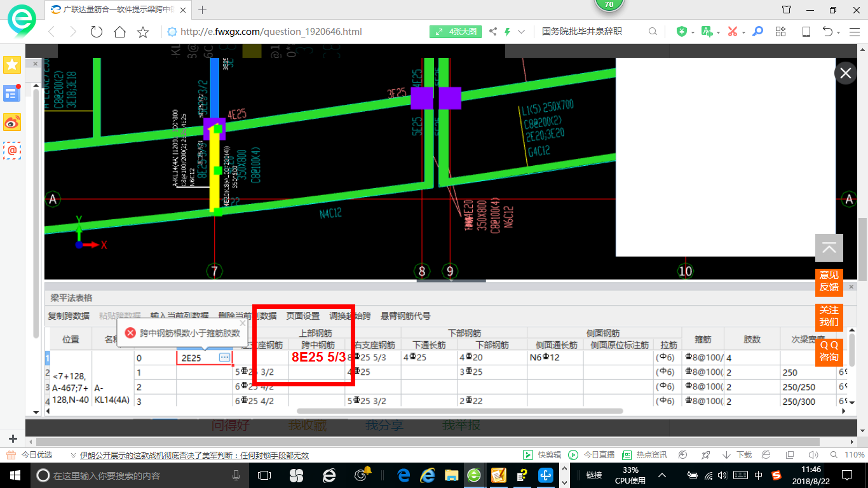Click 今日直播 in the status bar

coord(592,455)
